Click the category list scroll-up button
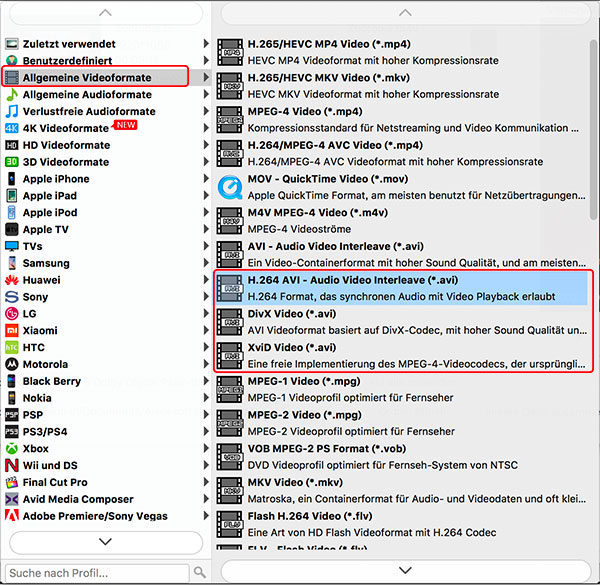 [106, 13]
